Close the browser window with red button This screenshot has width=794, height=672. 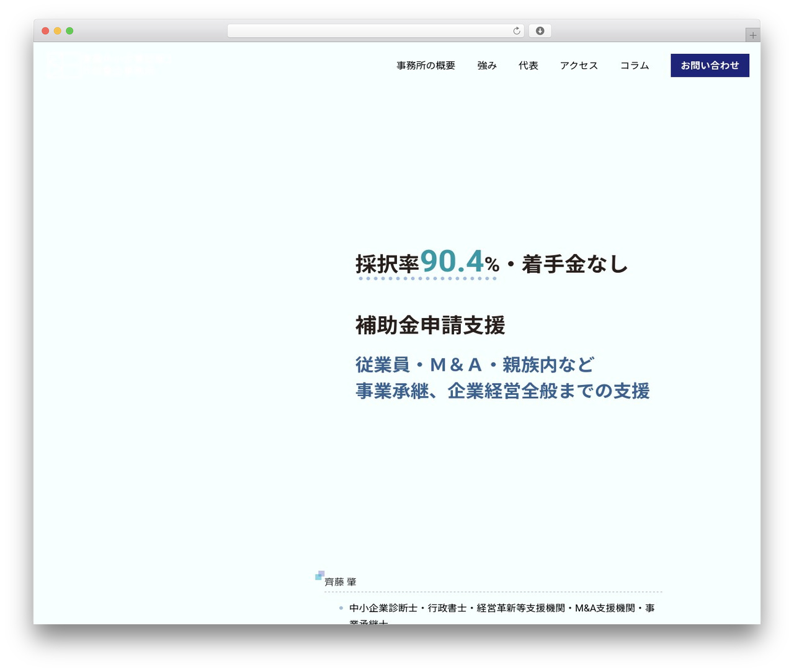(x=45, y=31)
